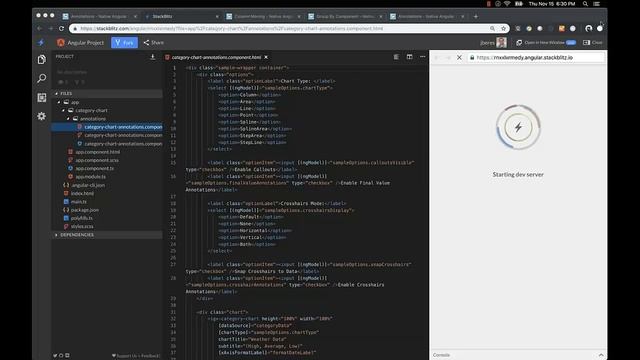Click the zoom magnifier in address bar
This screenshot has width=640, height=360.
click(x=493, y=29)
